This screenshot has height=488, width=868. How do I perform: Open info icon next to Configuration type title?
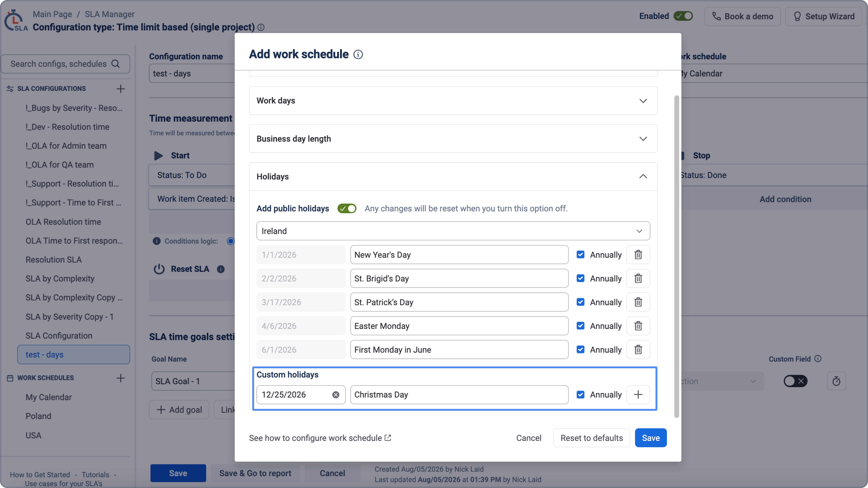coord(261,27)
